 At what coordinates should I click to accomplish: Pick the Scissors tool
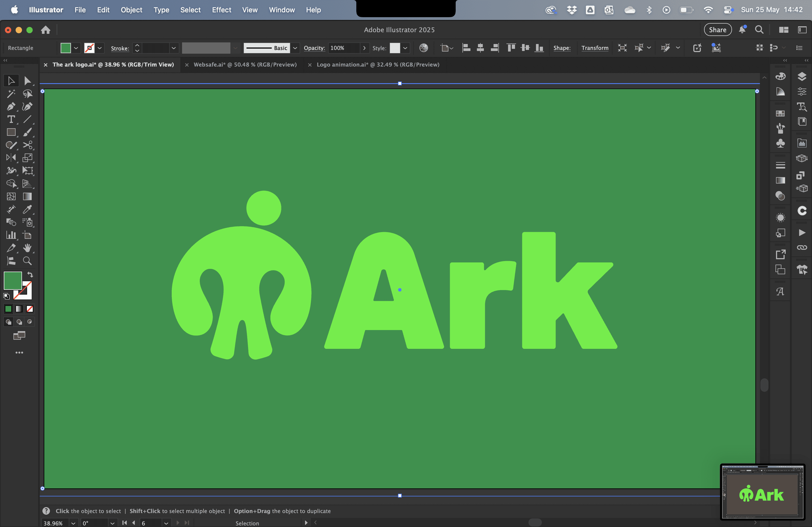[27, 145]
